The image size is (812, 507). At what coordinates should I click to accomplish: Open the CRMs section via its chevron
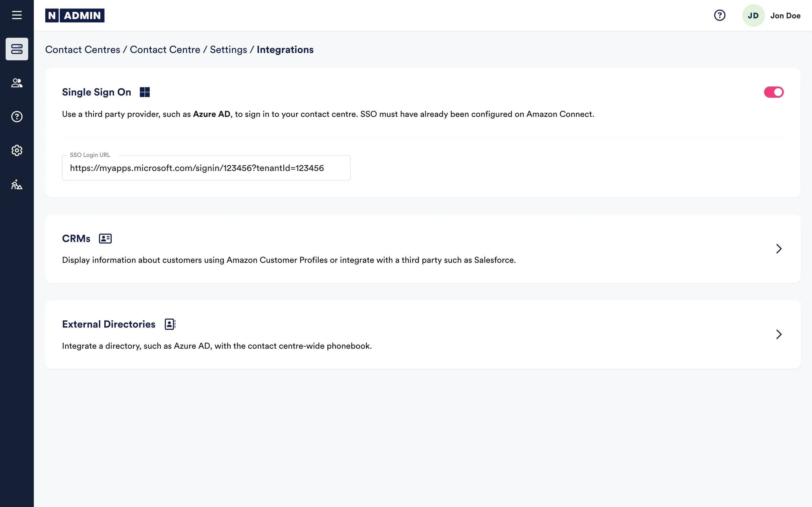pos(779,248)
